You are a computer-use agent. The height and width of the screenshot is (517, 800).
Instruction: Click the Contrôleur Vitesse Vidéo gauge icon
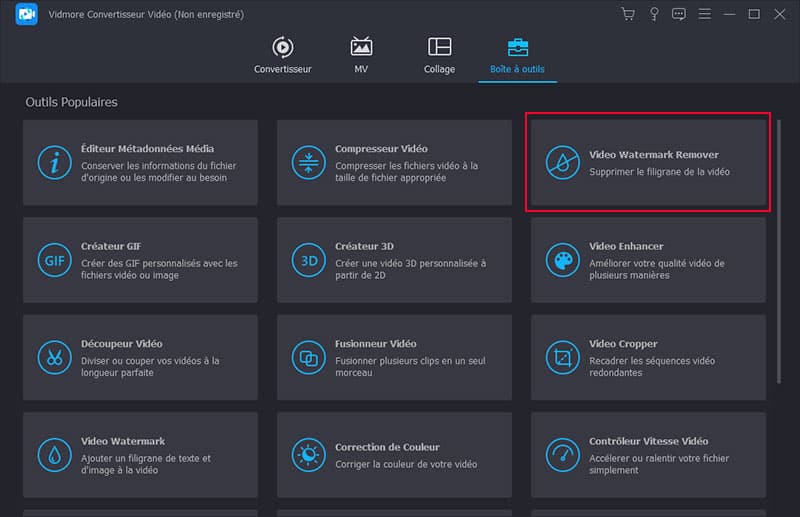point(562,455)
